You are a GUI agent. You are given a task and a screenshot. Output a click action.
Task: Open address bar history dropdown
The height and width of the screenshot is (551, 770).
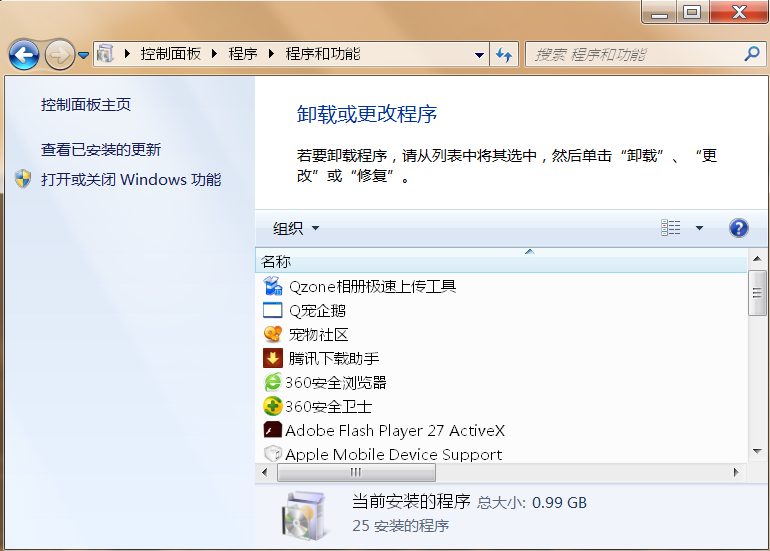point(479,55)
